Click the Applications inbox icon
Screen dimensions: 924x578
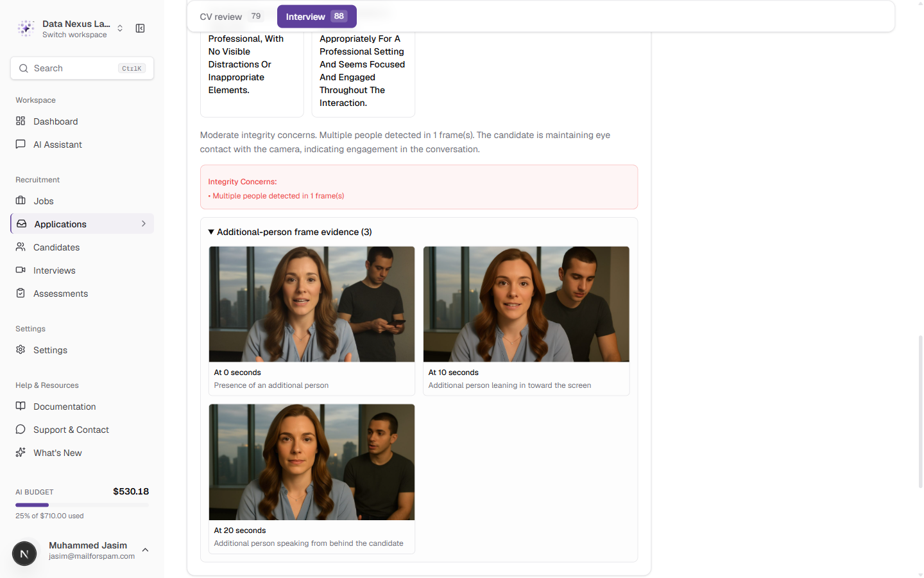point(21,223)
